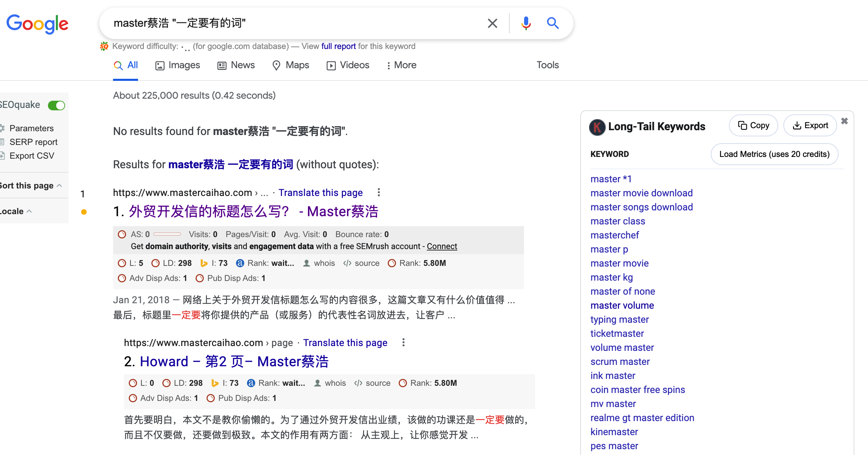
Task: Click the SERP report sidebar icon
Action: click(x=2, y=142)
